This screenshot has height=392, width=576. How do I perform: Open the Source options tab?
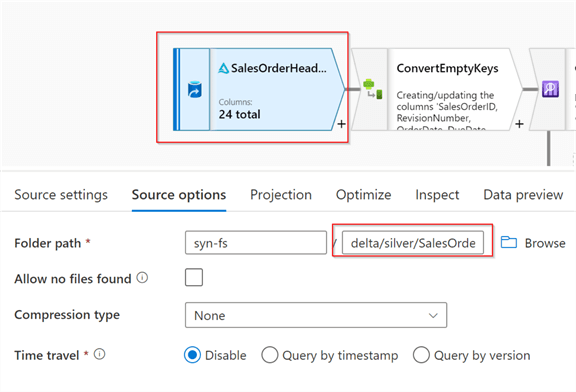coord(179,195)
